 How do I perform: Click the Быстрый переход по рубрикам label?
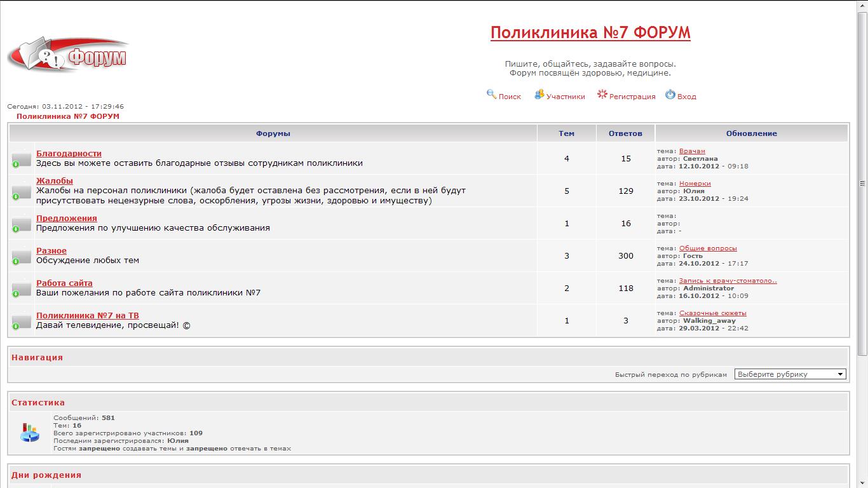point(671,375)
